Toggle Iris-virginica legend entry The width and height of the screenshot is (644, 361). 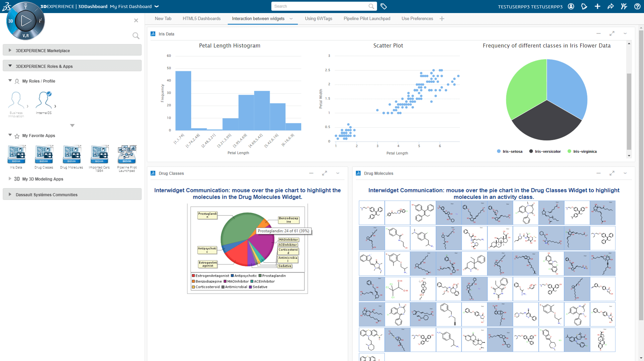pyautogui.click(x=582, y=152)
